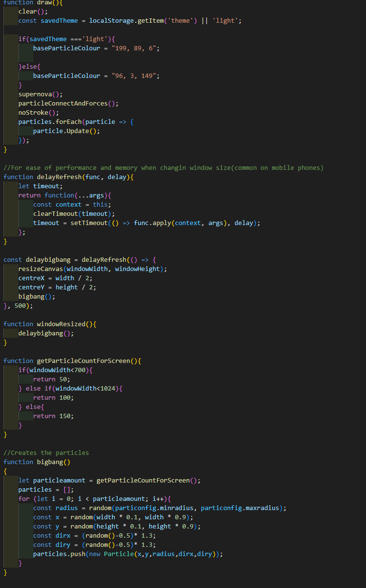Viewport: 366px width, 588px height.
Task: Click the comment "//Creates the particles"
Action: 46,453
